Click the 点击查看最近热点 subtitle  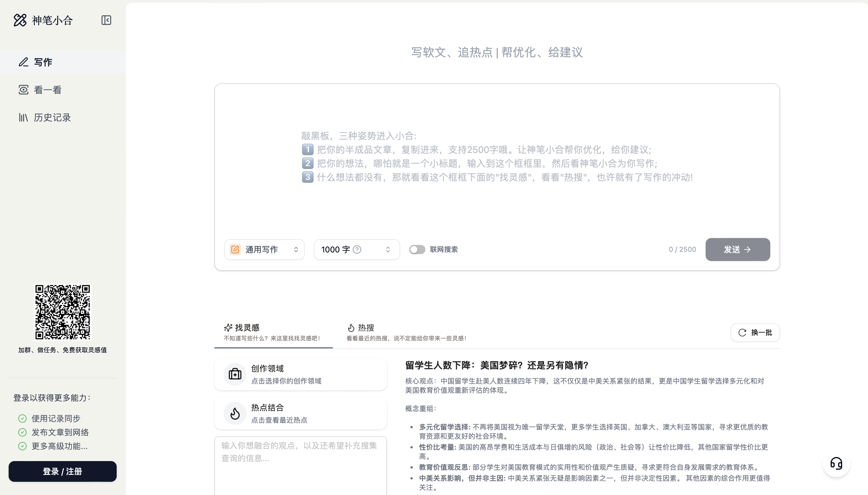279,420
